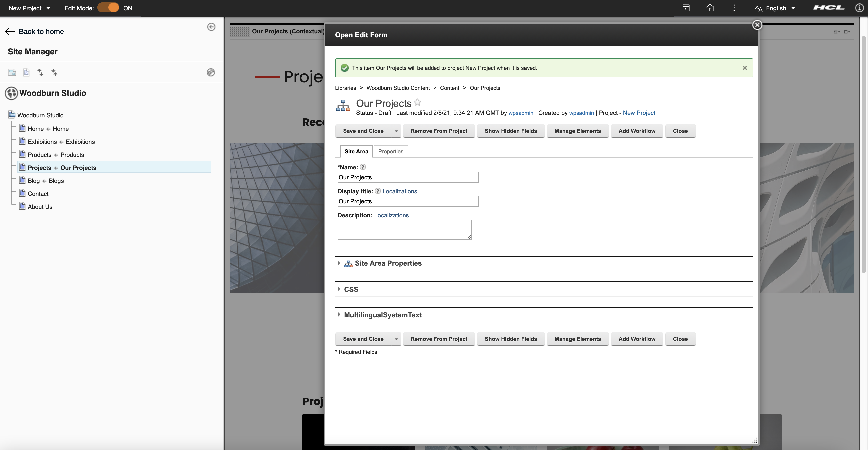868x450 pixels.
Task: Collapse the Site Manager panel with back arrow
Action: [212, 27]
